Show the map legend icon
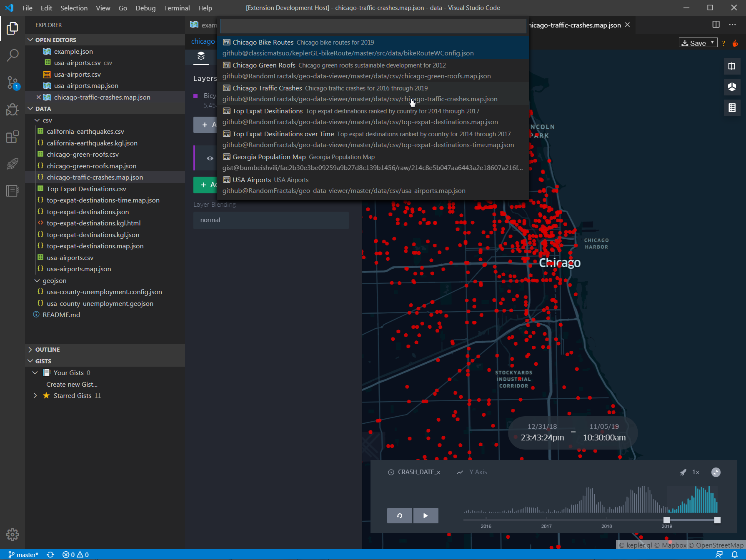 (732, 108)
